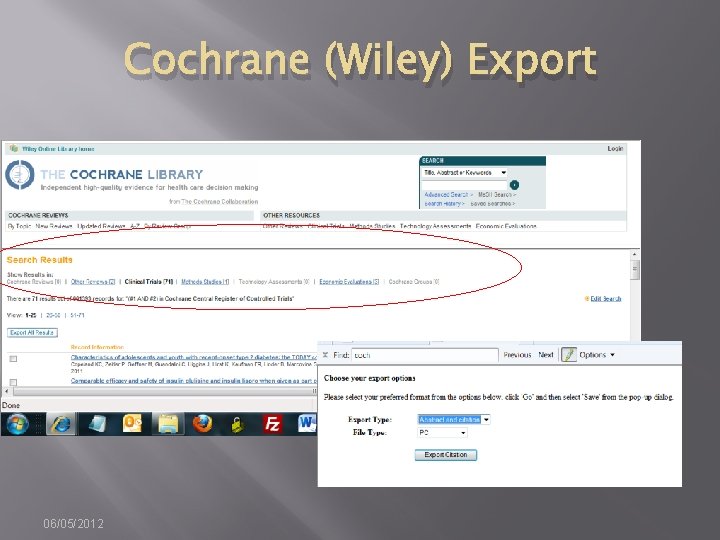Open Economic Evaluations under Other Resources
The image size is (720, 540).
point(506,226)
